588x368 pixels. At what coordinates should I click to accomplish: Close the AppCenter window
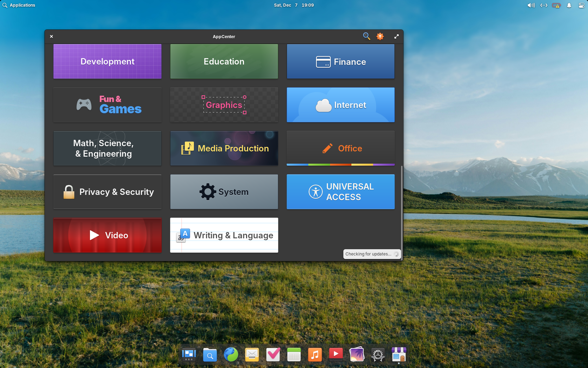[51, 36]
